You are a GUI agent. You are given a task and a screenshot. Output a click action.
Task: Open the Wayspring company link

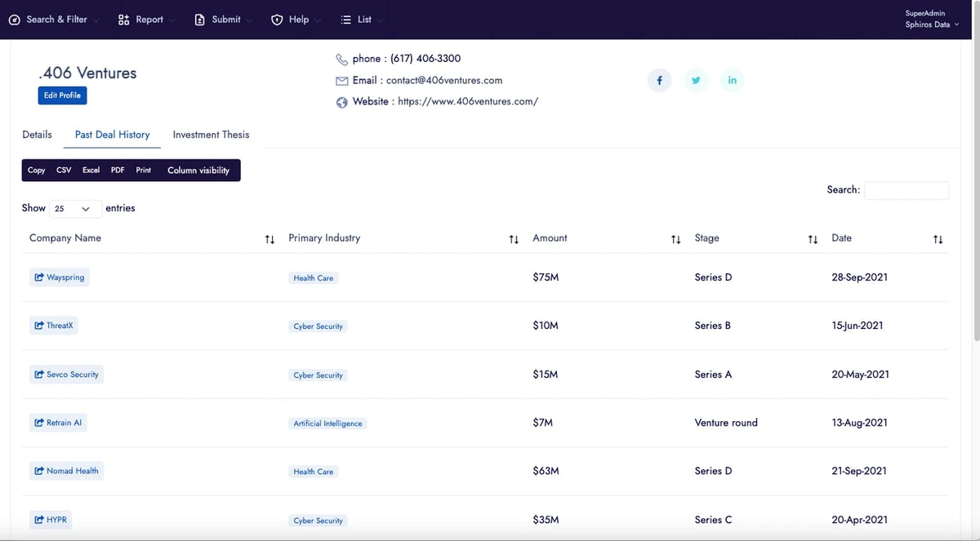pos(59,277)
